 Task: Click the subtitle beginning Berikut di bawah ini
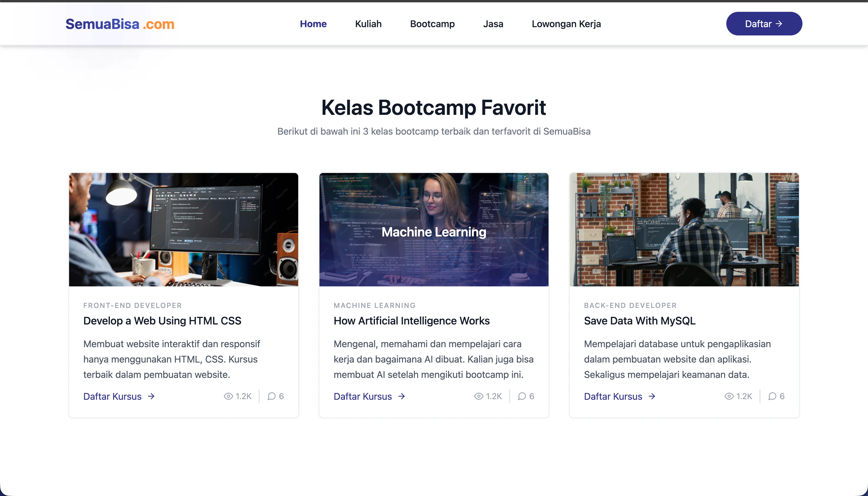coord(434,131)
